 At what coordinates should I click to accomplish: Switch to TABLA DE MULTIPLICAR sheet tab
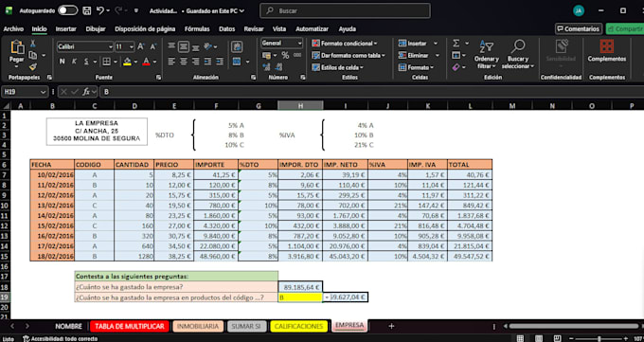130,327
